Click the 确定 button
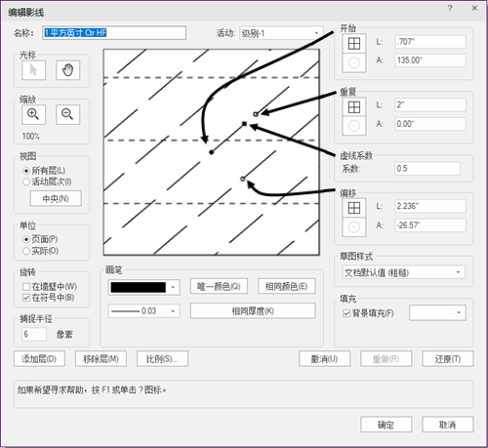Viewport: 488px width, 448px height. 386,425
